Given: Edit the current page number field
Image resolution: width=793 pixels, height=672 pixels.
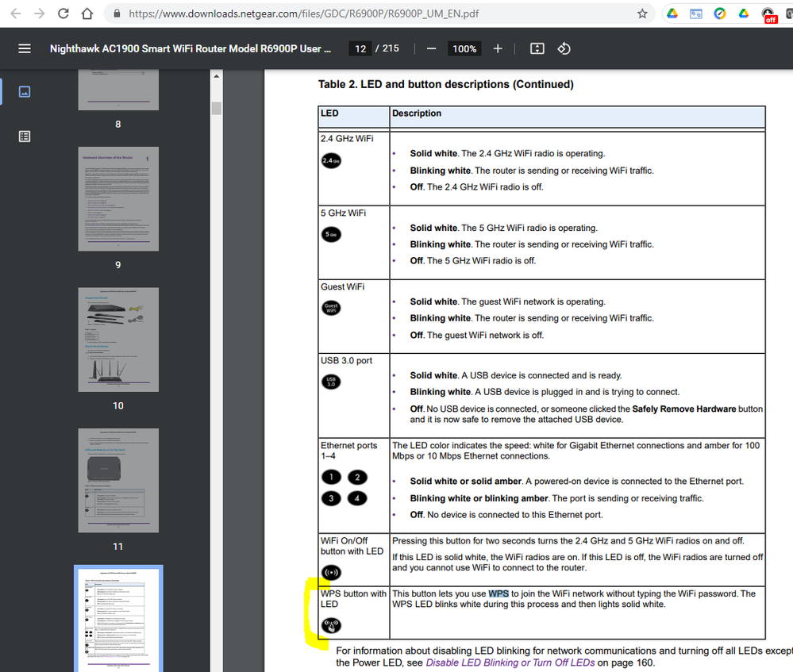Looking at the screenshot, I should pos(360,48).
